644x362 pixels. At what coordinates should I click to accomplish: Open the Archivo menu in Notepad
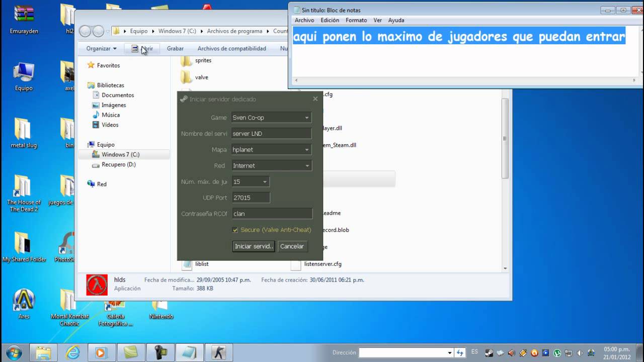click(x=304, y=20)
